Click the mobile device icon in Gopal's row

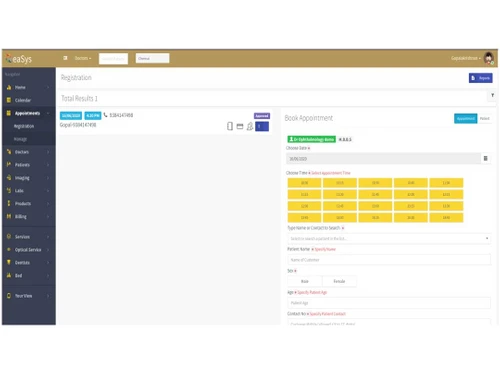point(230,126)
